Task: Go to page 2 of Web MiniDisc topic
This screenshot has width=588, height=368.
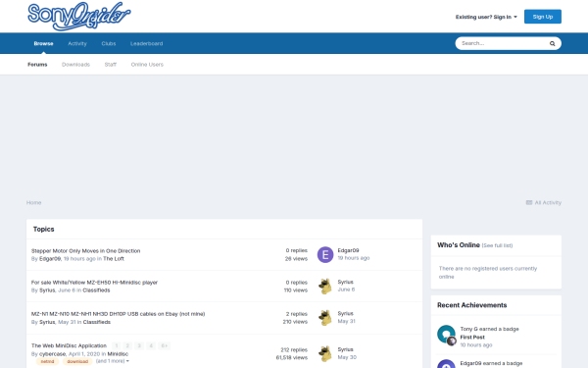Action: [127, 345]
